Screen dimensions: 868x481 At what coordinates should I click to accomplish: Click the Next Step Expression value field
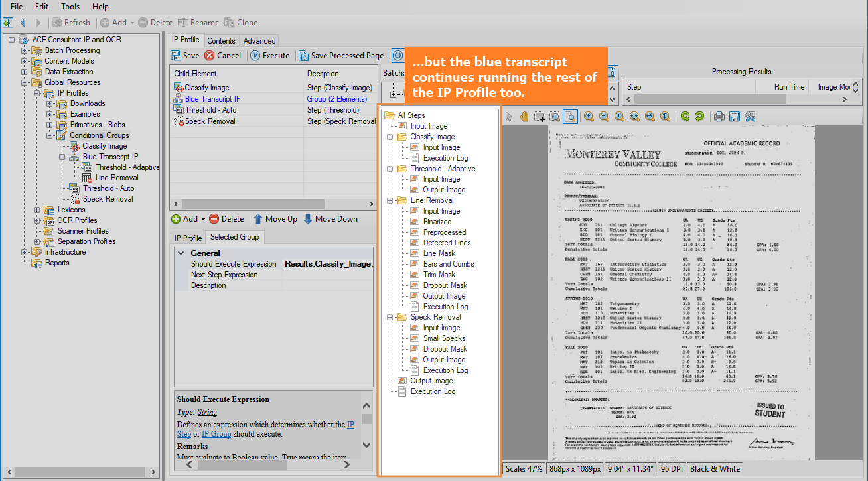coord(328,275)
